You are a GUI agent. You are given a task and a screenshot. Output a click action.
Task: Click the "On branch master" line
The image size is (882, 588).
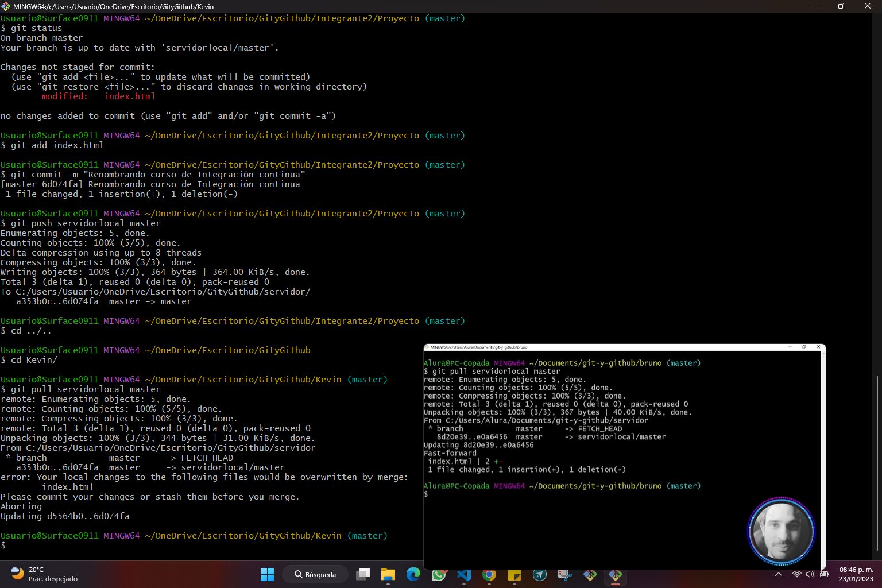41,38
